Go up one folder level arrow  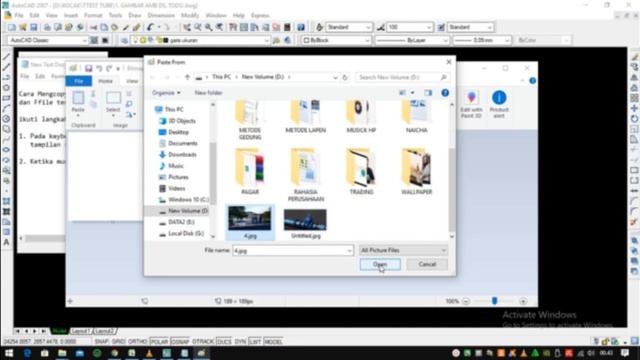pyautogui.click(x=187, y=77)
